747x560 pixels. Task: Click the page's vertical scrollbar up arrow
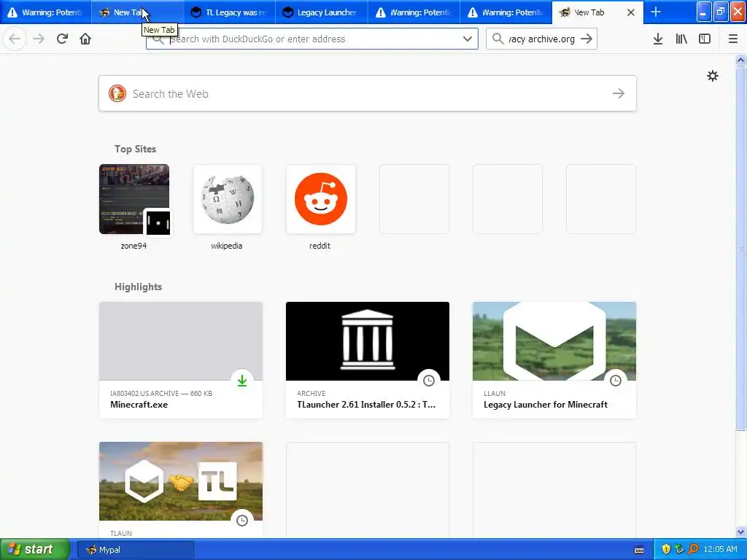(741, 60)
